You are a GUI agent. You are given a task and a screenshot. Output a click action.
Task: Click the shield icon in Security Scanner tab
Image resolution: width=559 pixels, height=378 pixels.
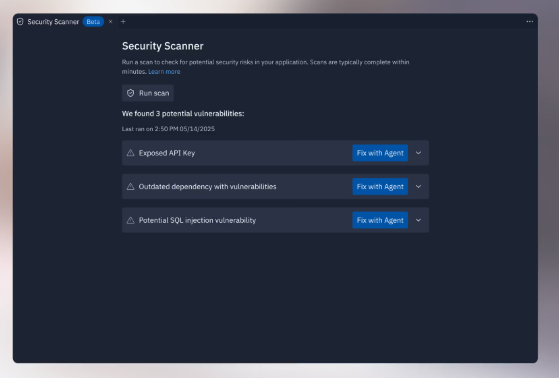[x=20, y=22]
